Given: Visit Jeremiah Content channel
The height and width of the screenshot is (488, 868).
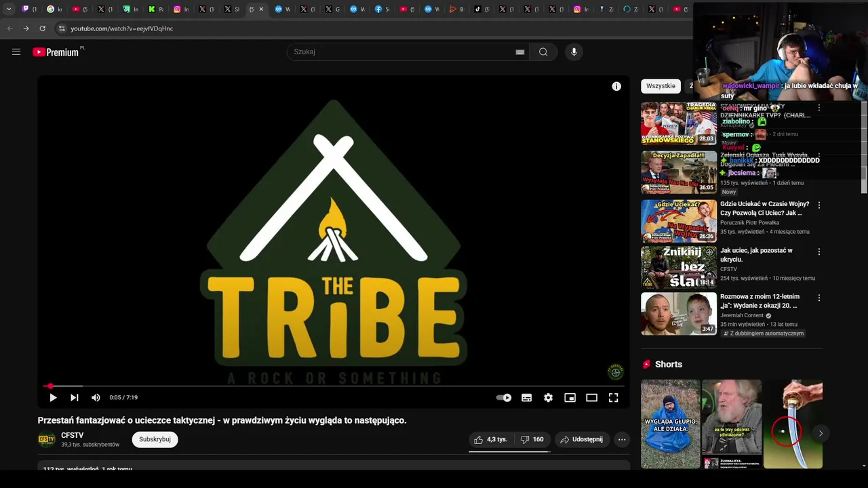Looking at the screenshot, I should (742, 315).
